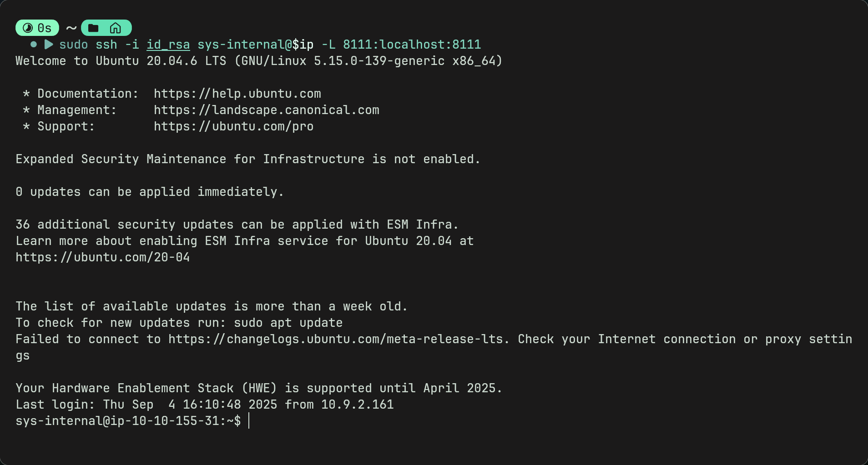
Task: Click the 'Welcome to Ubuntu 20.04.6 LTS' line
Action: tap(121, 61)
